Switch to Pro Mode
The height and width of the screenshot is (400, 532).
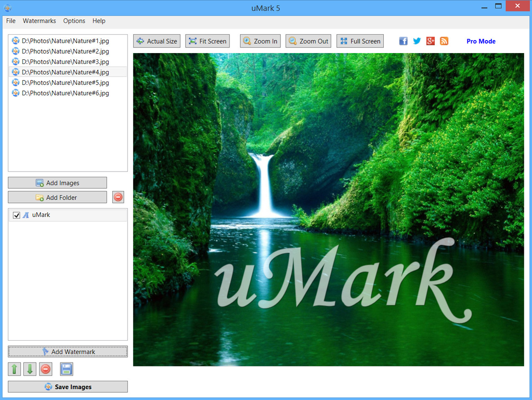pos(480,41)
